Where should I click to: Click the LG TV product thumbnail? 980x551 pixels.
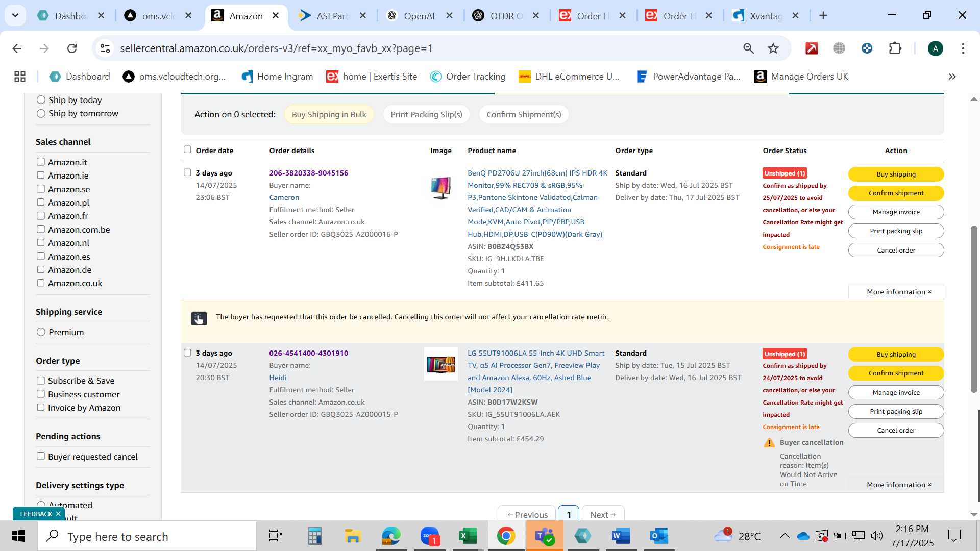(441, 364)
